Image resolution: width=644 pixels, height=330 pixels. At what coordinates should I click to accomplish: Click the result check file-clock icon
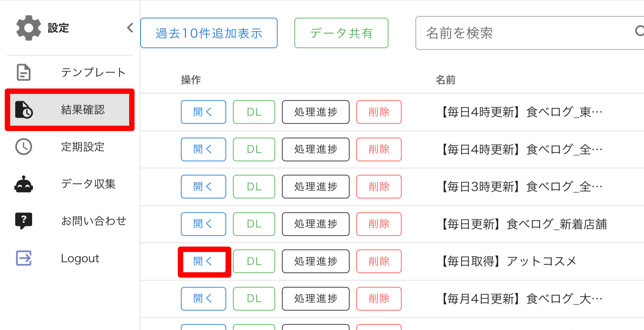click(24, 110)
